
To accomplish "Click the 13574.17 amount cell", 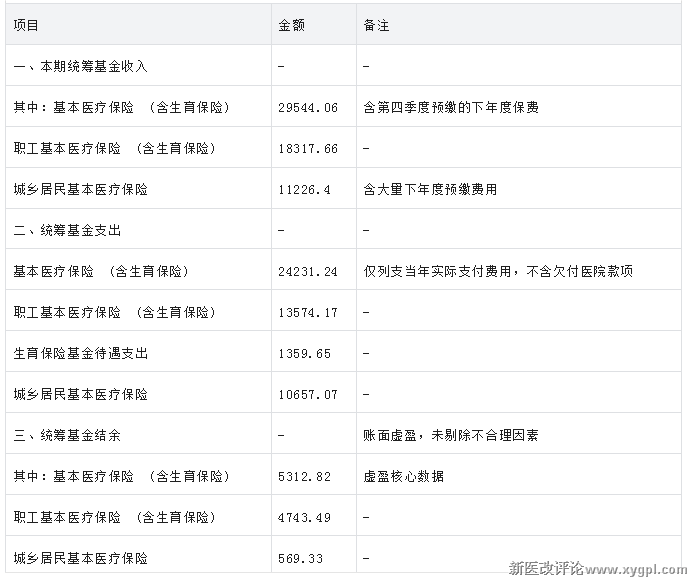I will click(x=308, y=312).
